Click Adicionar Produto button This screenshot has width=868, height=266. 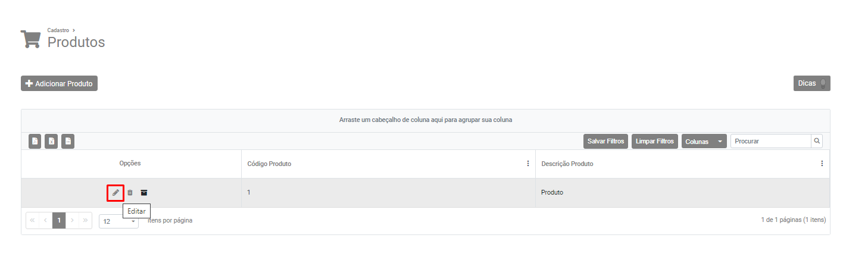(x=59, y=84)
